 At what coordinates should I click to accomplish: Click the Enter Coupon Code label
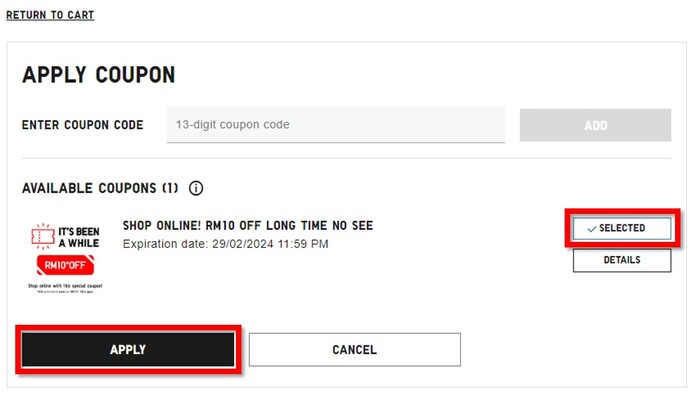tap(82, 126)
